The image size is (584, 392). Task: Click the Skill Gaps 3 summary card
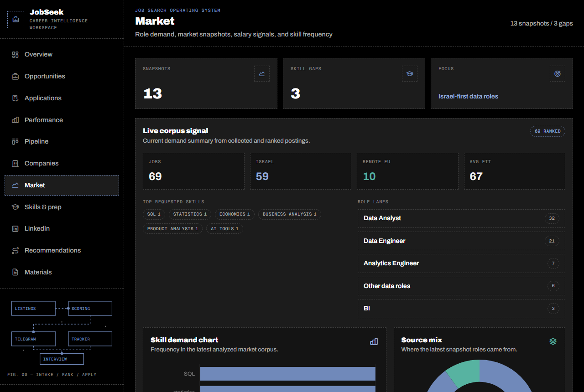(354, 83)
